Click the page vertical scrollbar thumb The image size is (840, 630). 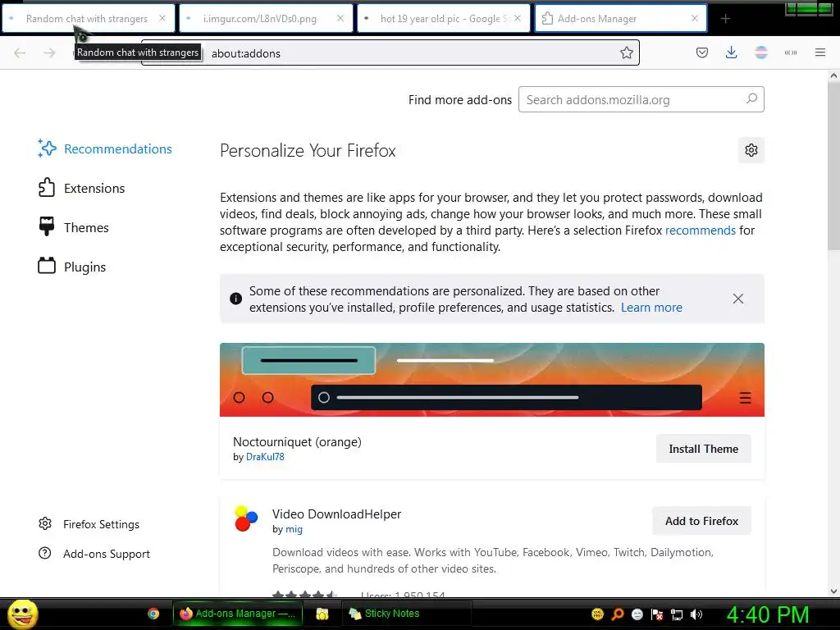833,166
